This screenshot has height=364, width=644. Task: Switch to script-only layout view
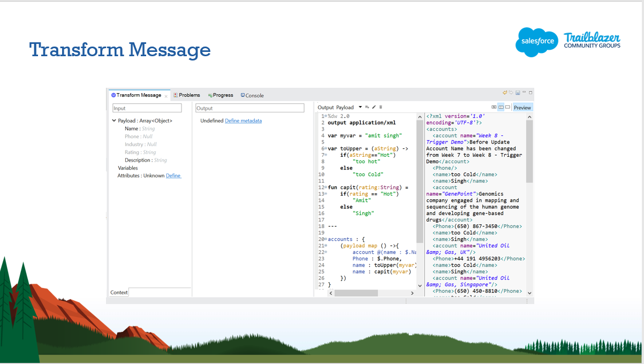(x=507, y=108)
